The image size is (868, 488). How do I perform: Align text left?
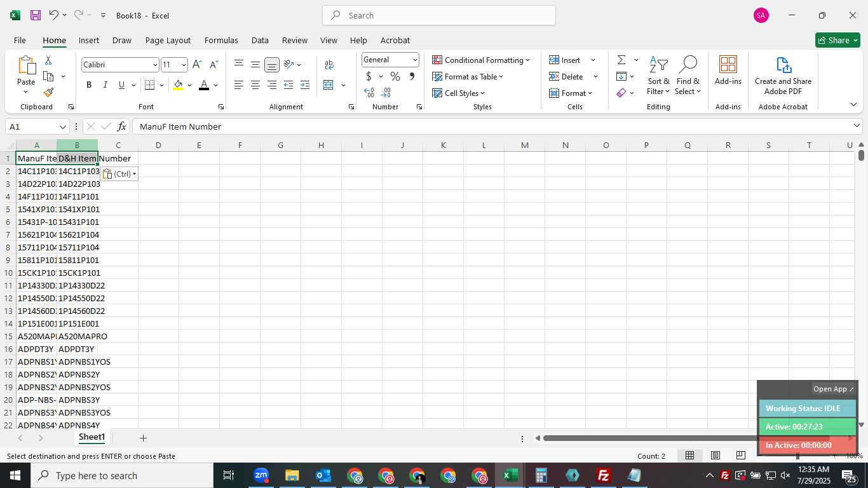point(239,85)
